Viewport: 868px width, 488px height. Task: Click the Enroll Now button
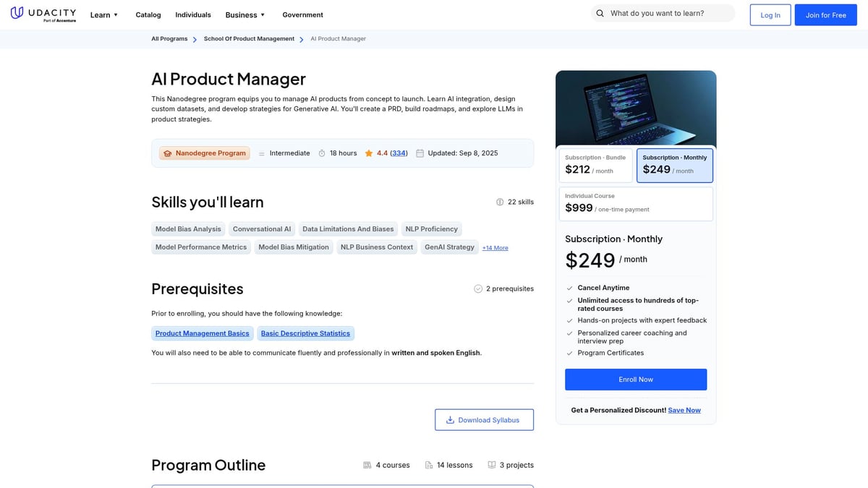(636, 380)
